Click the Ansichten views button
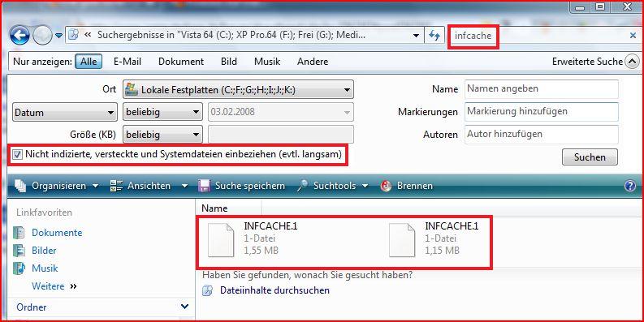Screen dimensions: 644x322 pos(140,186)
